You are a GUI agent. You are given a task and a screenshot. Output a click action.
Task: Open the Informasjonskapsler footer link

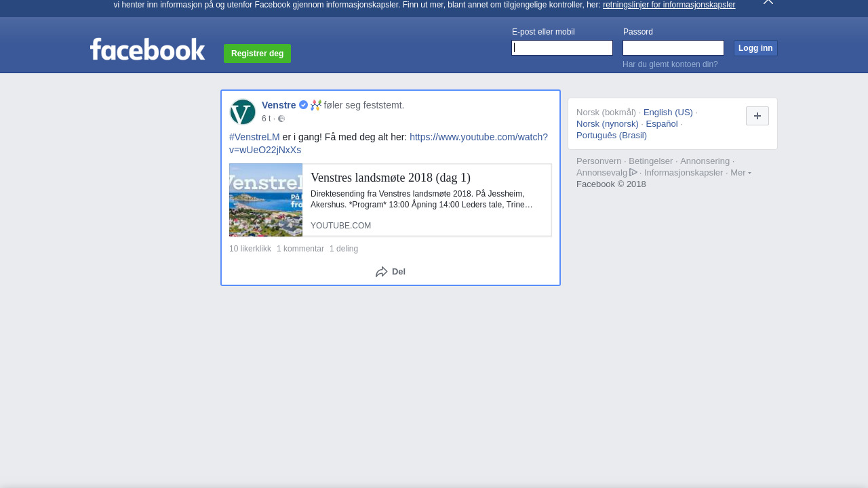coord(684,173)
